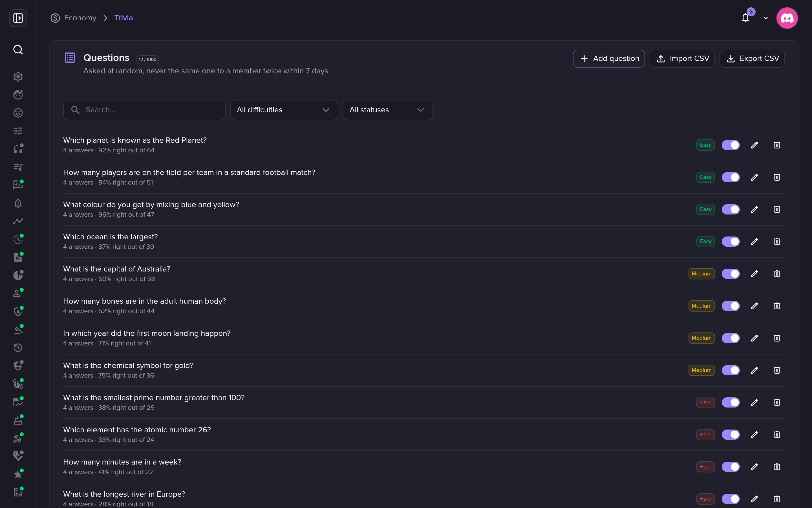Toggle off the blue and yellow question
The width and height of the screenshot is (812, 508).
click(731, 210)
